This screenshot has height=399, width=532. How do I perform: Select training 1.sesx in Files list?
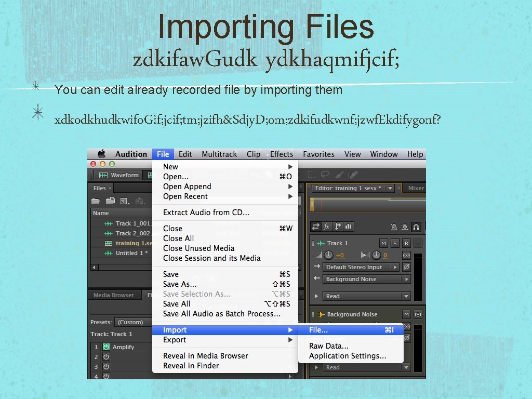pyautogui.click(x=122, y=243)
